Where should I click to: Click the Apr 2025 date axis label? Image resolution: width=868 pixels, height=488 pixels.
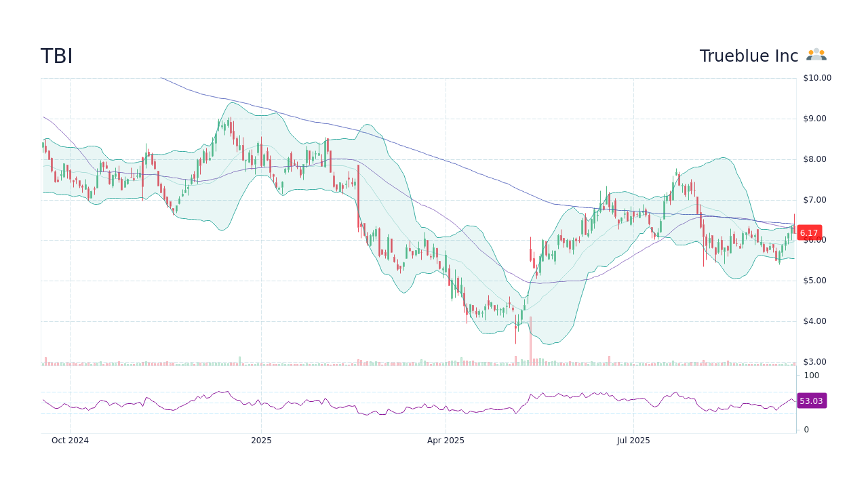point(446,441)
